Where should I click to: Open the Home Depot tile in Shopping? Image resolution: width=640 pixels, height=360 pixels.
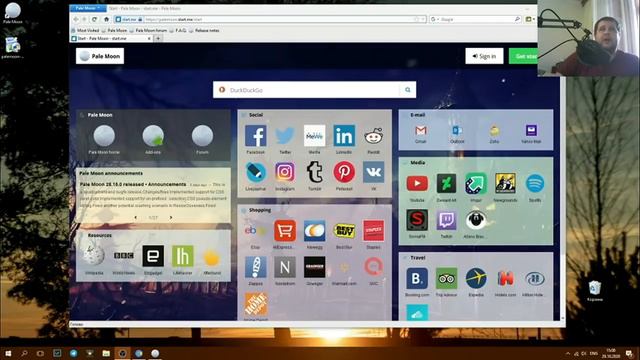[x=256, y=304]
